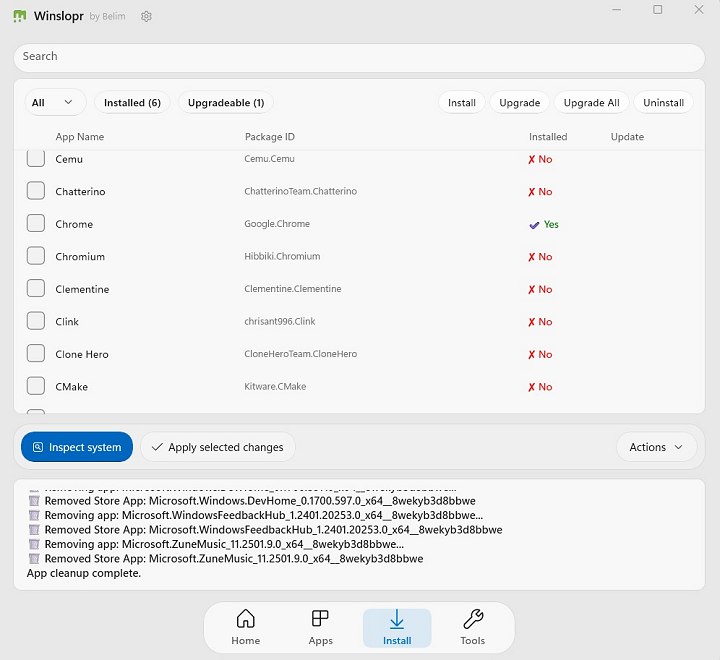
Task: Click trash icon beside Removed WindowsFeedbackHub log
Action: (34, 530)
